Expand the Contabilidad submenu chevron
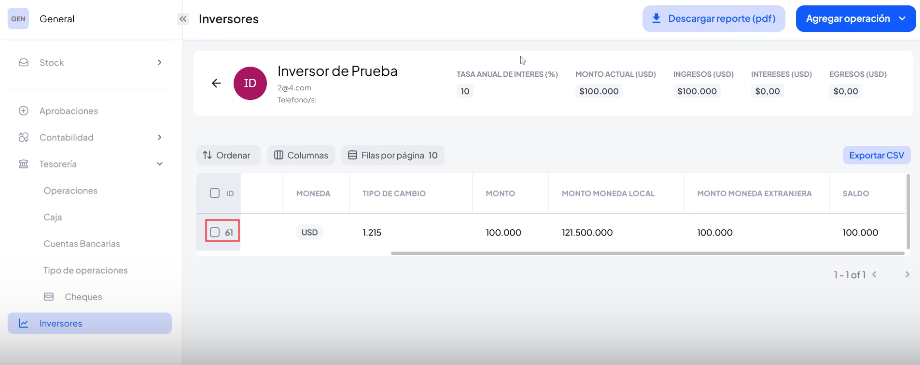This screenshot has width=920, height=365. click(160, 137)
